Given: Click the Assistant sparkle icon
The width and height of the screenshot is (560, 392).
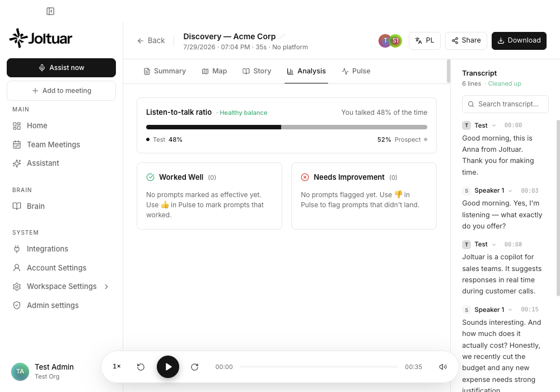Looking at the screenshot, I should click(17, 163).
